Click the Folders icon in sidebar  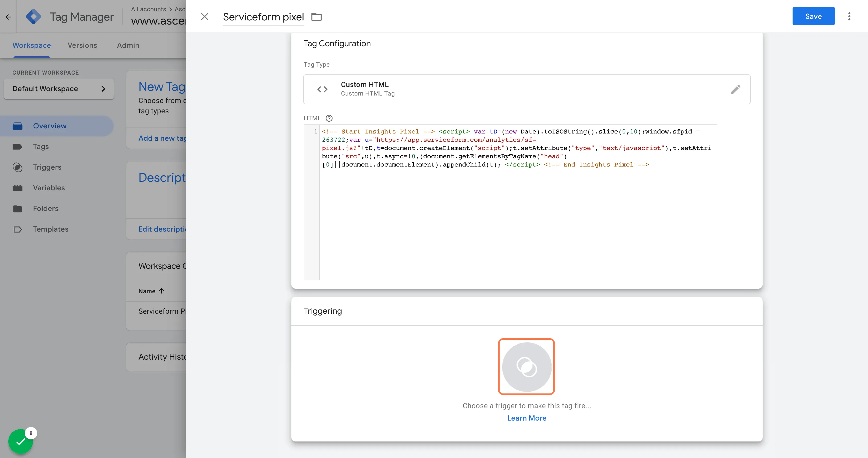click(x=17, y=209)
